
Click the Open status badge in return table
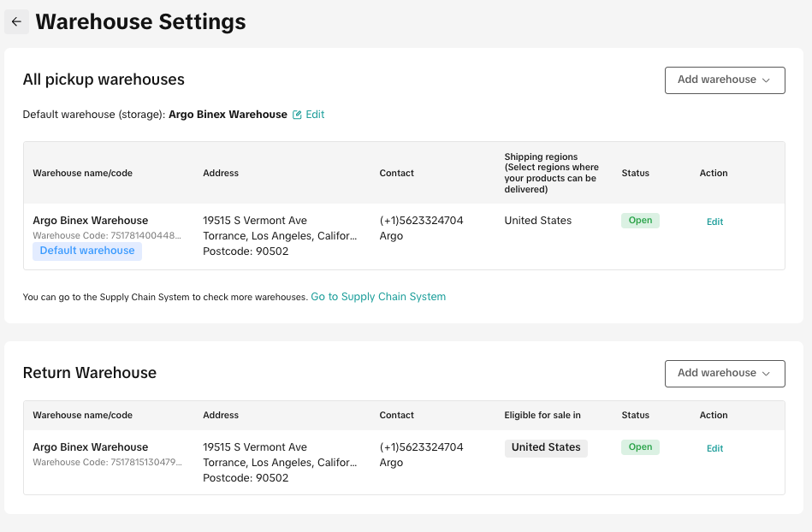point(640,447)
